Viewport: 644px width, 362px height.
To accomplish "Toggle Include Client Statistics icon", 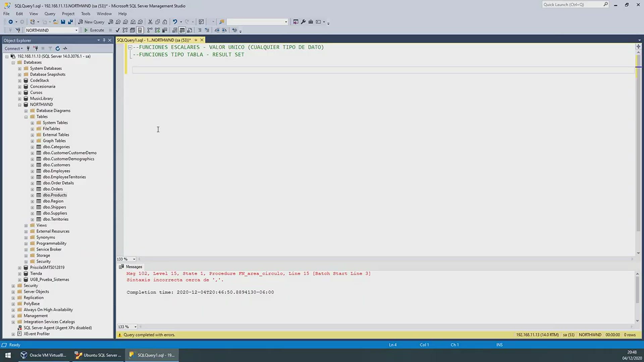I will (165, 30).
